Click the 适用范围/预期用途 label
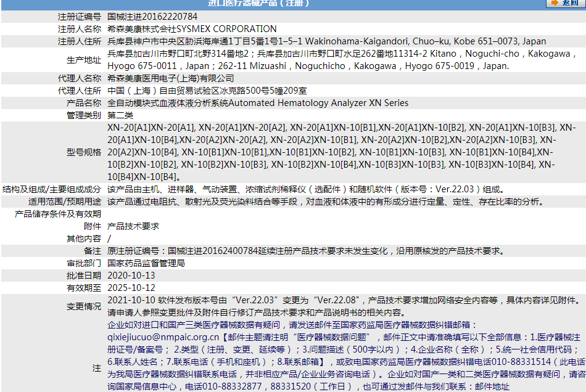The width and height of the screenshot is (586, 392). [x=65, y=202]
